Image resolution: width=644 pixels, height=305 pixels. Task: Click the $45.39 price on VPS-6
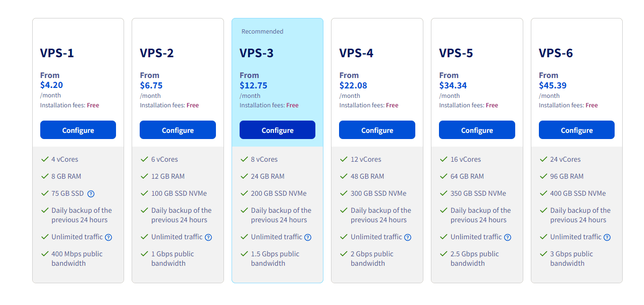point(553,86)
